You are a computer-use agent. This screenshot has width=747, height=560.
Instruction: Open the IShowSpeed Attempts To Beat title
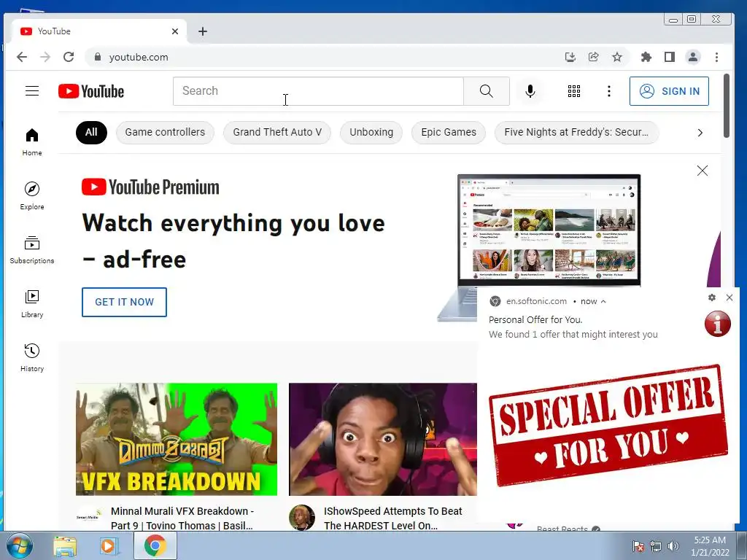pyautogui.click(x=393, y=518)
